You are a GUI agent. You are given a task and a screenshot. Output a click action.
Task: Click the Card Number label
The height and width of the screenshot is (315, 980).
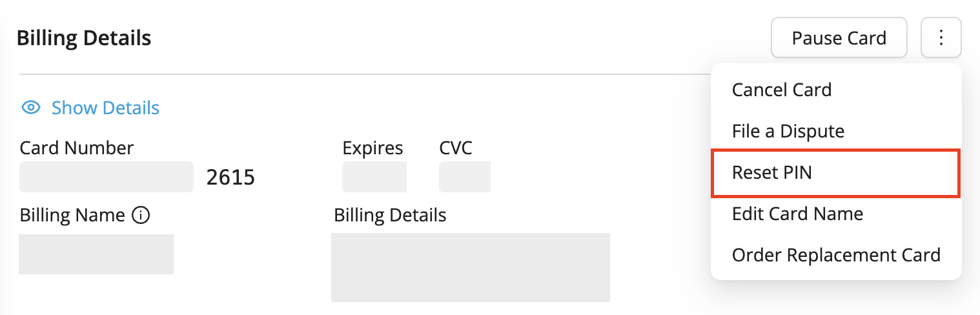(x=77, y=148)
